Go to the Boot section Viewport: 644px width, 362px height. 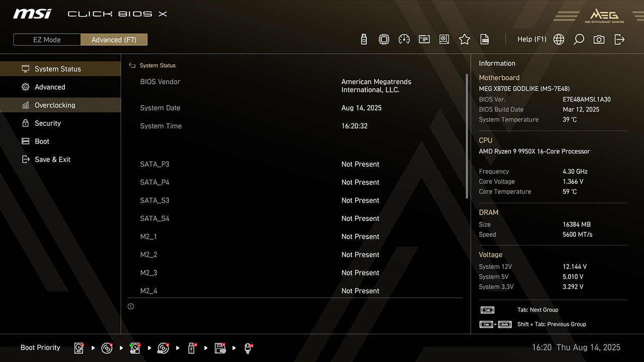tap(42, 141)
